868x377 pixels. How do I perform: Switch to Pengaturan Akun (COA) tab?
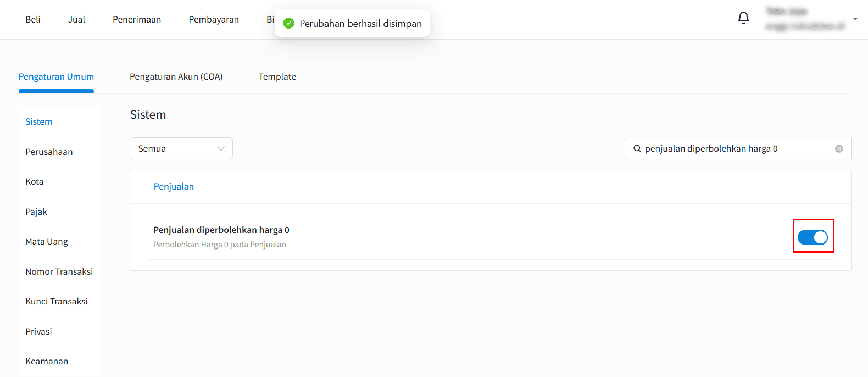pos(176,76)
